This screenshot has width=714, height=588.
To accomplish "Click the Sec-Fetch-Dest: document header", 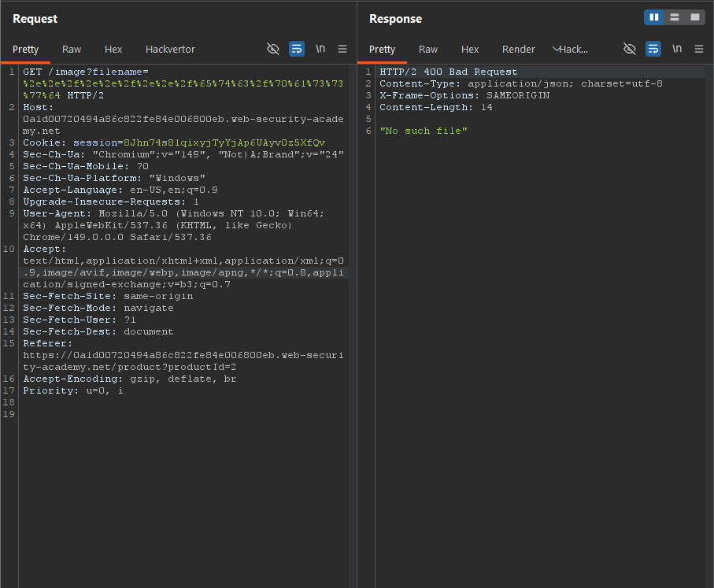I will pos(98,331).
